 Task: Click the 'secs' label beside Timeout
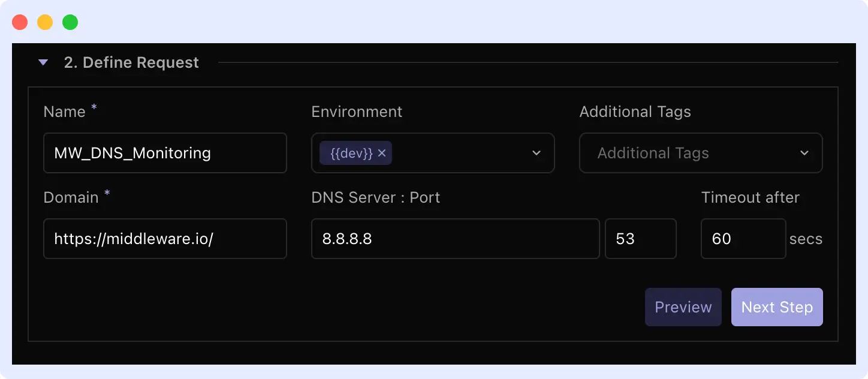(x=806, y=239)
